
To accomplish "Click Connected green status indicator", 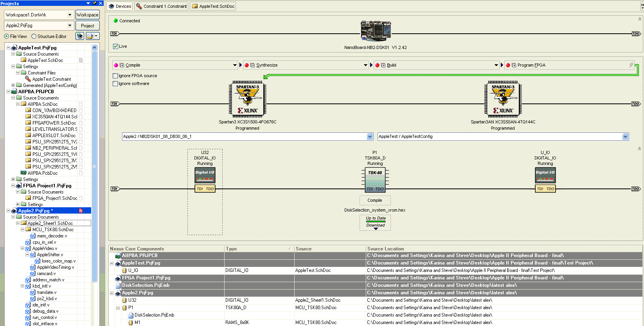I will pyautogui.click(x=115, y=20).
